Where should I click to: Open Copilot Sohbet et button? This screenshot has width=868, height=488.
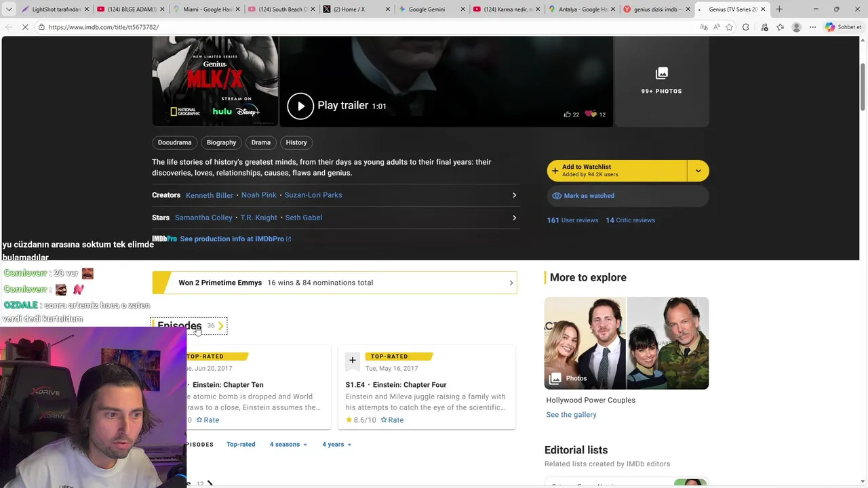844,27
